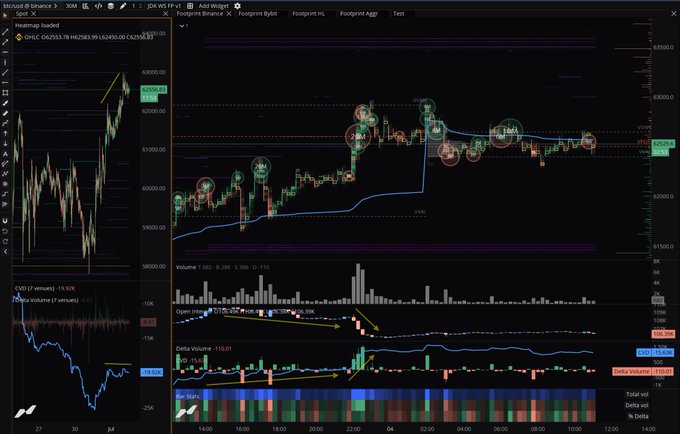Open the 30M timeframe selector
The height and width of the screenshot is (434, 680).
pos(71,6)
